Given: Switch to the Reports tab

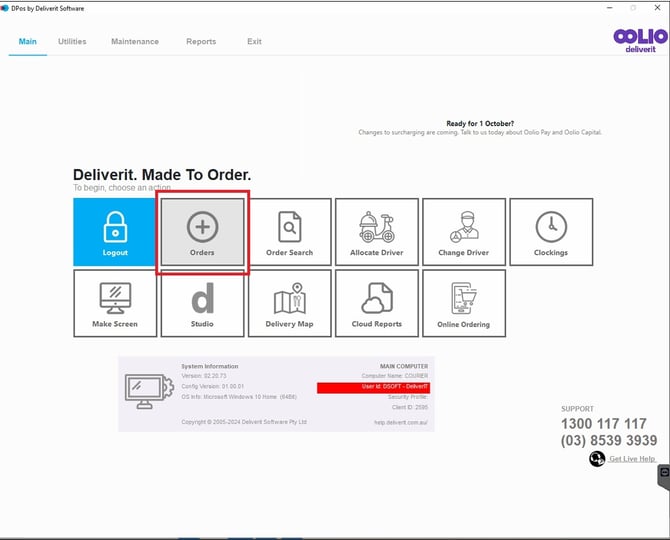Looking at the screenshot, I should point(201,41).
